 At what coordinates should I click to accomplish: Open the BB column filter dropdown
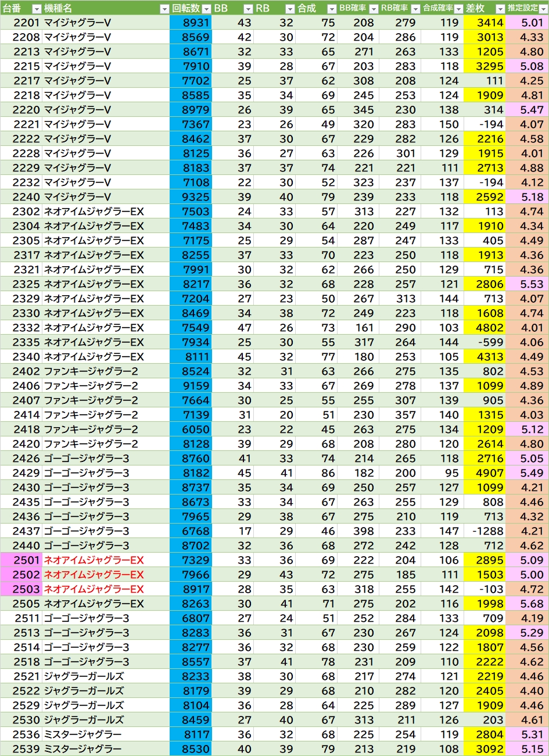[248, 9]
